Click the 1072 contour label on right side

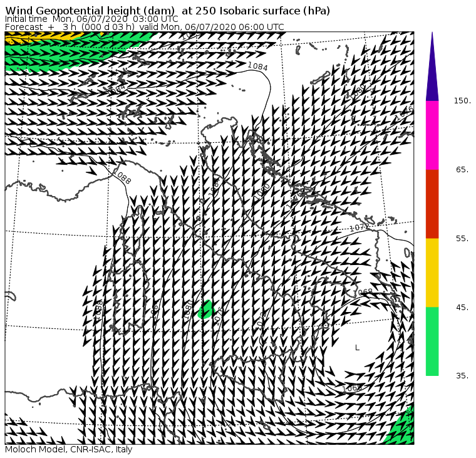[x=359, y=227]
